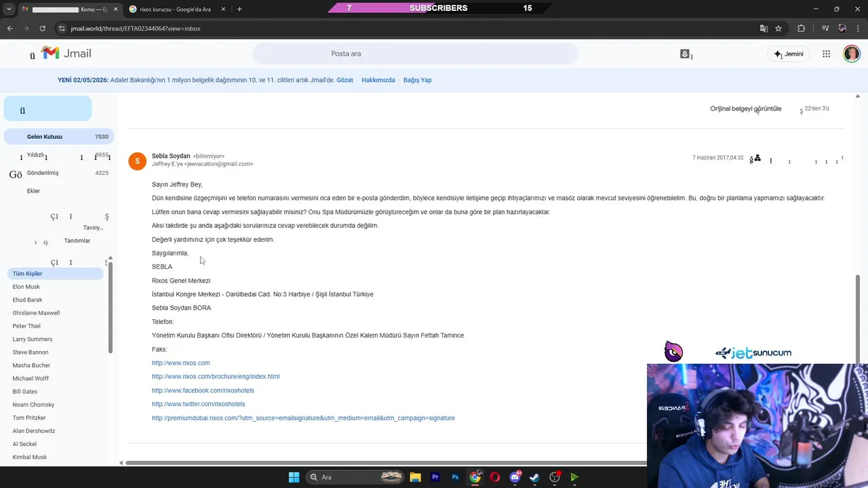Open the Chrome extensions menu

point(801,28)
